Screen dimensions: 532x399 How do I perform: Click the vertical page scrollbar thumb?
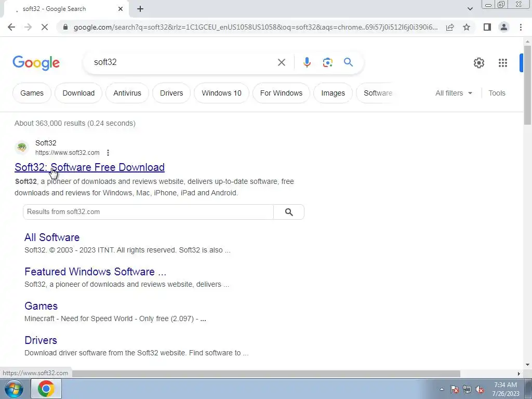pos(527,85)
